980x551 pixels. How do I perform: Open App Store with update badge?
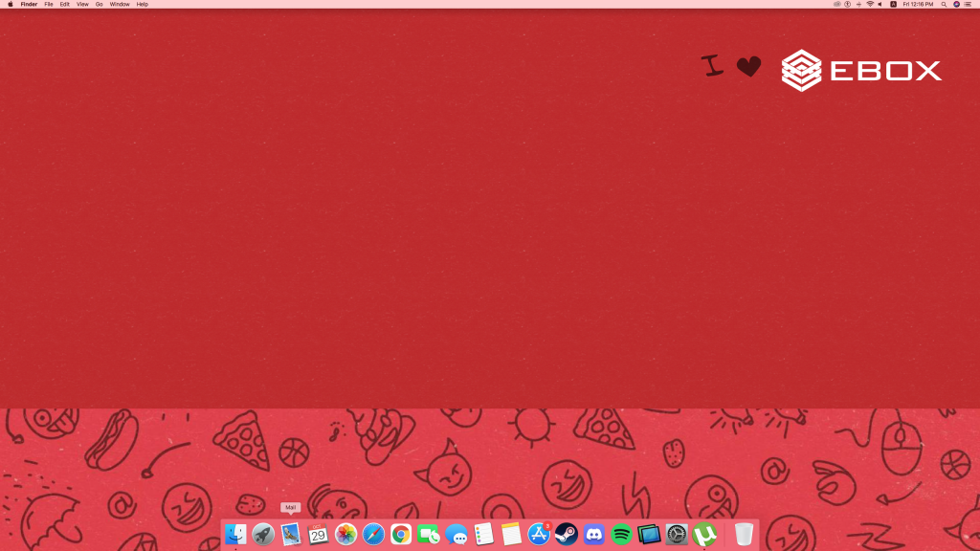(x=539, y=534)
